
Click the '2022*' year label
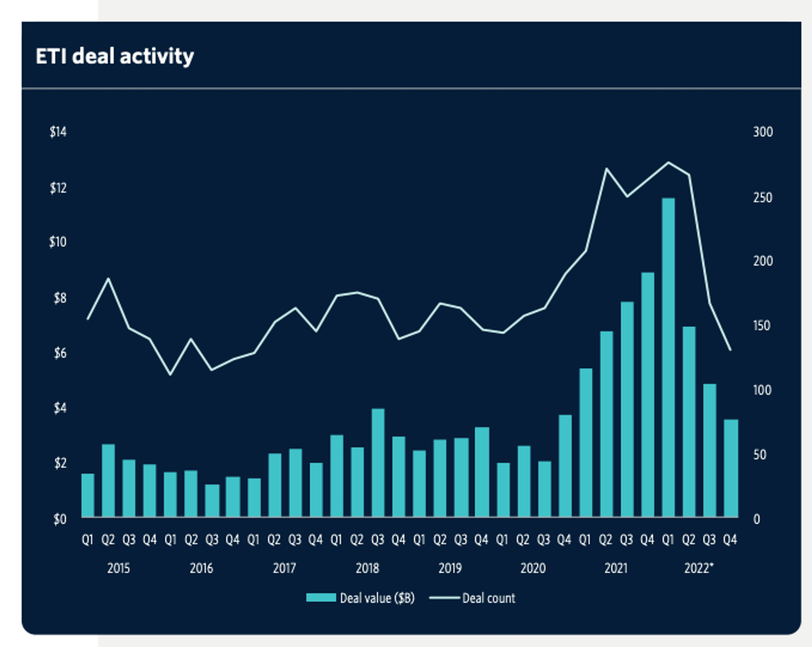[x=699, y=568]
